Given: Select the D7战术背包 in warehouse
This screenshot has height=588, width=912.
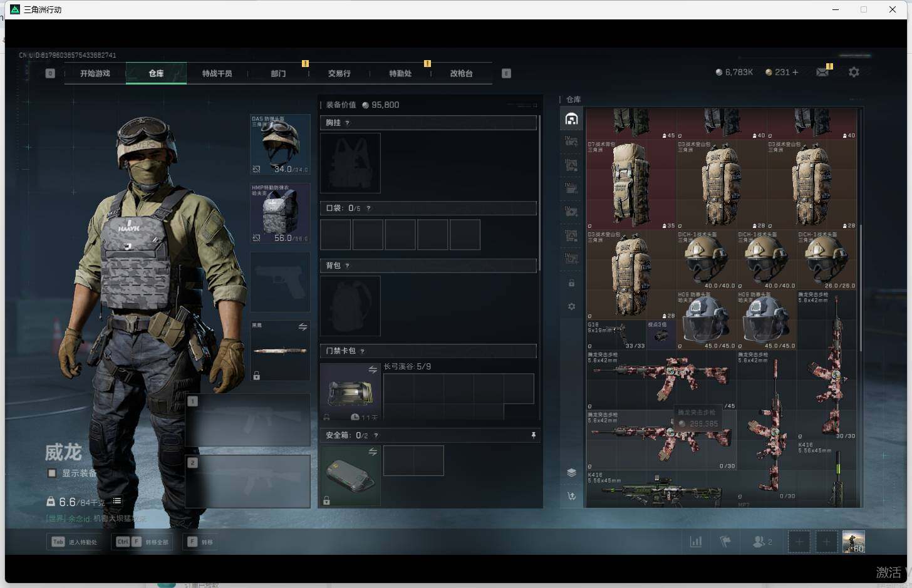Looking at the screenshot, I should pyautogui.click(x=631, y=184).
